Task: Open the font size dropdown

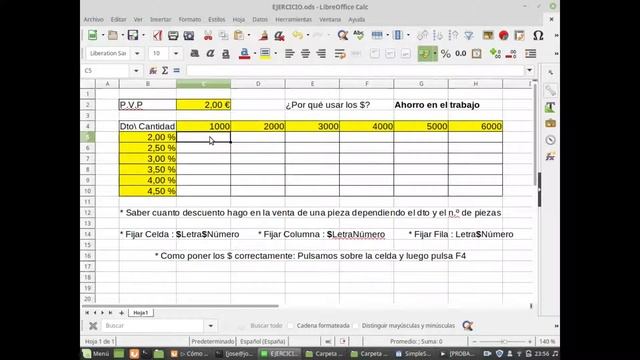Action: (176, 53)
